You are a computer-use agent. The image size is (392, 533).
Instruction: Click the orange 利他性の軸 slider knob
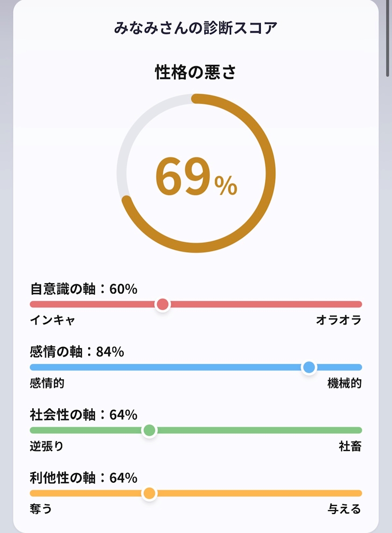[149, 493]
